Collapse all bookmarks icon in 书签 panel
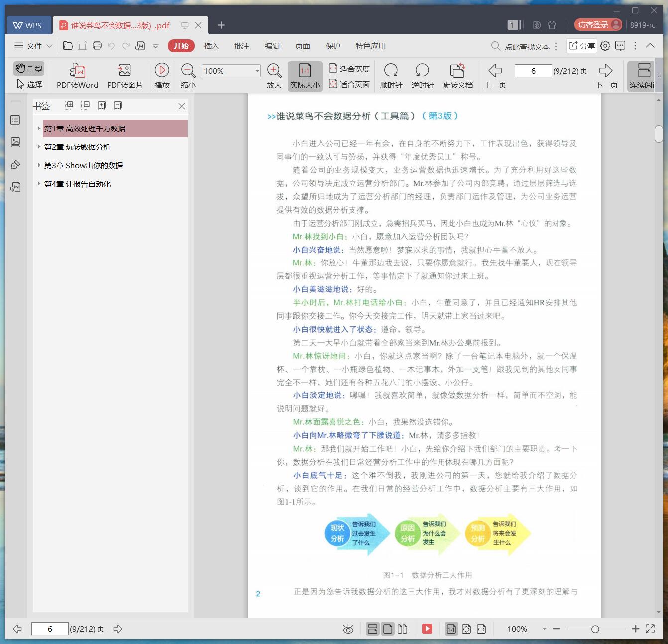The height and width of the screenshot is (644, 668). click(85, 105)
